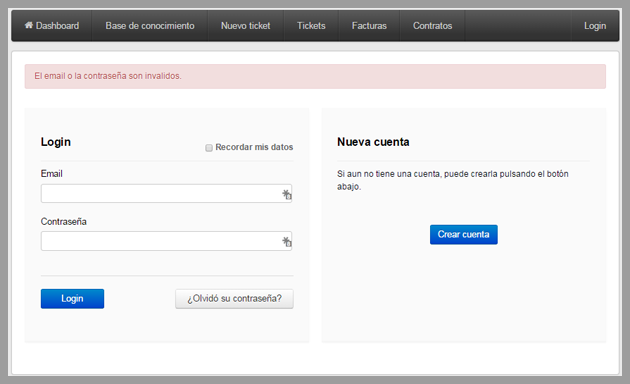Click the Crear cuenta button

pos(464,234)
